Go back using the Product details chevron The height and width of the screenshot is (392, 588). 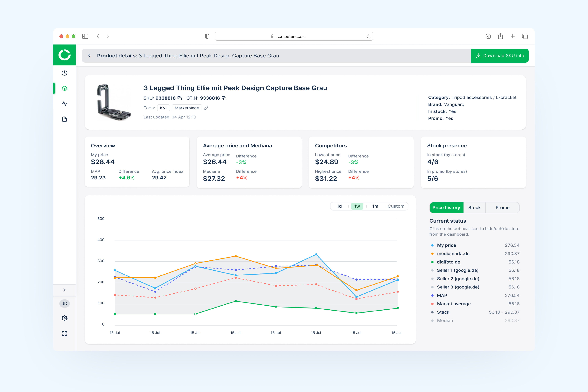pos(89,55)
